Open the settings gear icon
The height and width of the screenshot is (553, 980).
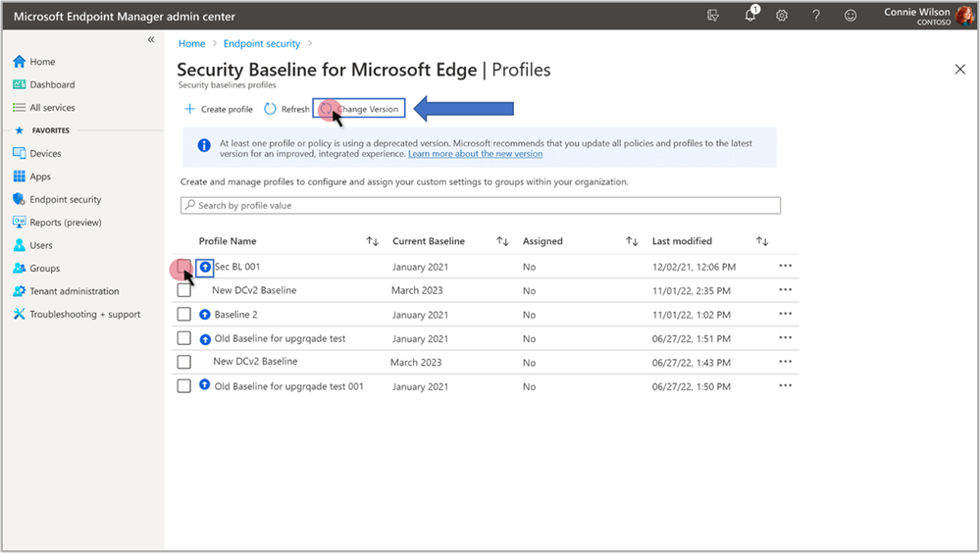[782, 16]
